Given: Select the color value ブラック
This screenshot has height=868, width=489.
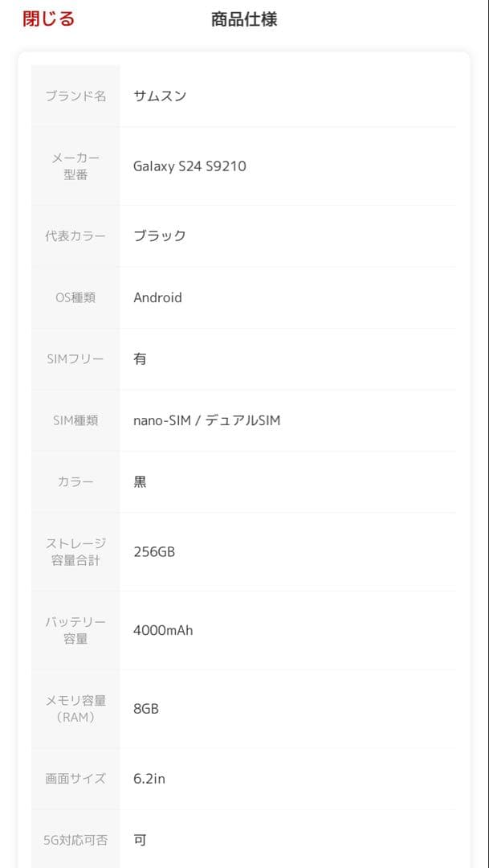Looking at the screenshot, I should pos(160,235).
